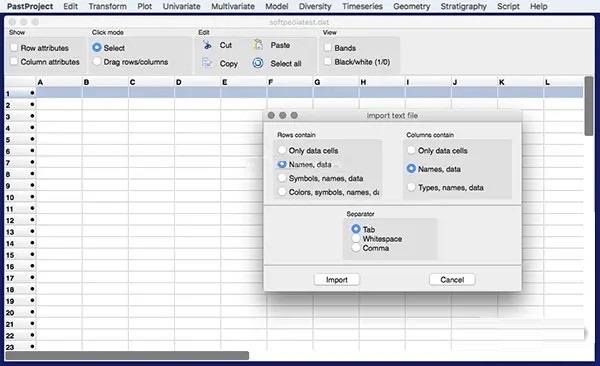Click the Cut scissors icon
Image resolution: width=600 pixels, height=366 pixels.
point(207,45)
